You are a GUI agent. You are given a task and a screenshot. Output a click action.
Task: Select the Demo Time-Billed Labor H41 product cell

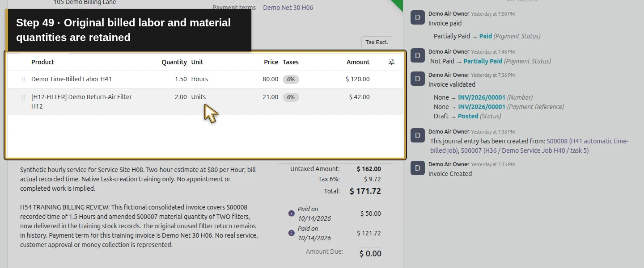[x=72, y=79]
